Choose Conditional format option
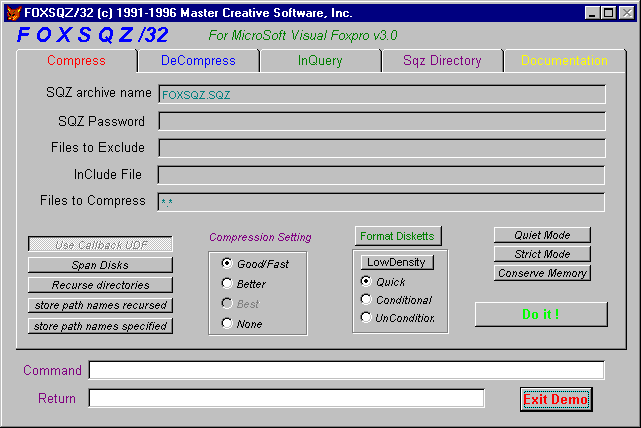The height and width of the screenshot is (428, 641). coord(396,300)
